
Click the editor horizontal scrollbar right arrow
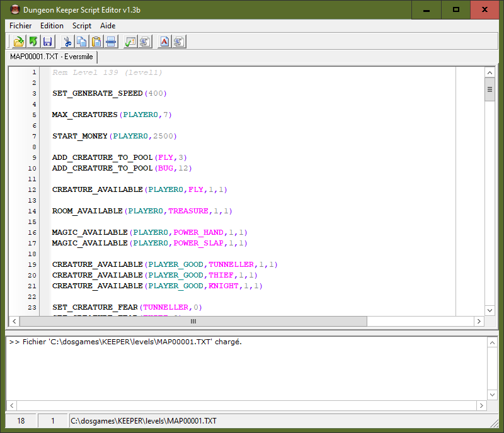click(479, 321)
